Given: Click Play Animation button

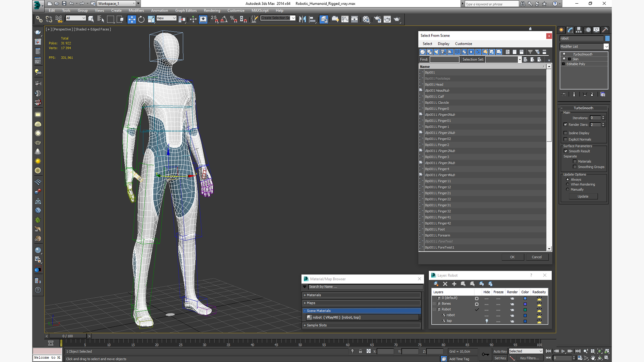Looking at the screenshot, I should point(563,351).
